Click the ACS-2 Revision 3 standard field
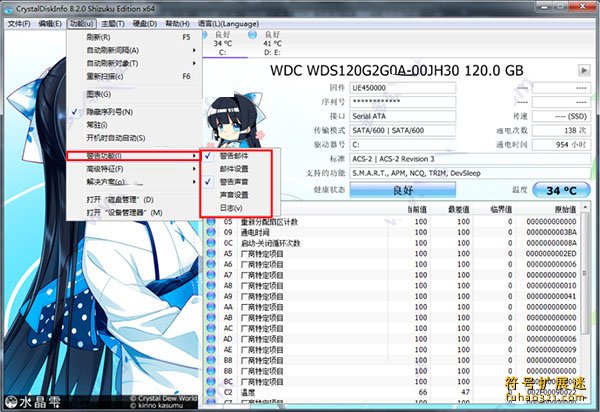Viewport: 600px width, 412px height. [x=470, y=159]
